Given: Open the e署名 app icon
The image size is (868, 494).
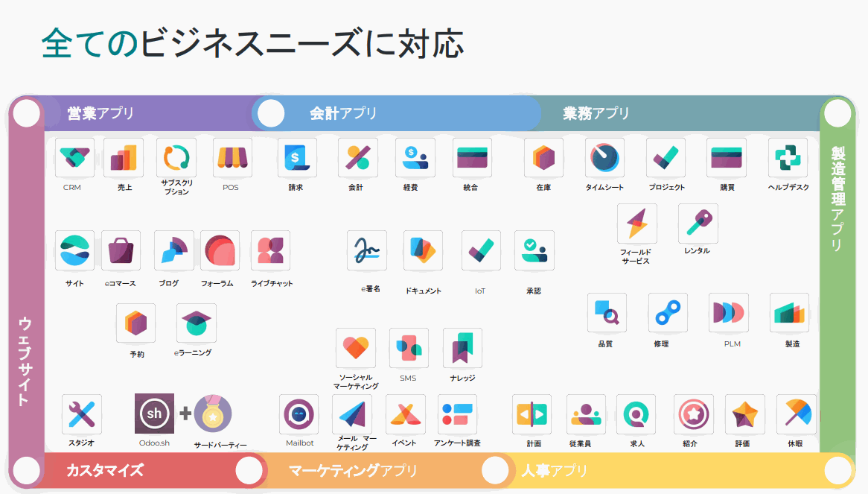Looking at the screenshot, I should click(366, 251).
